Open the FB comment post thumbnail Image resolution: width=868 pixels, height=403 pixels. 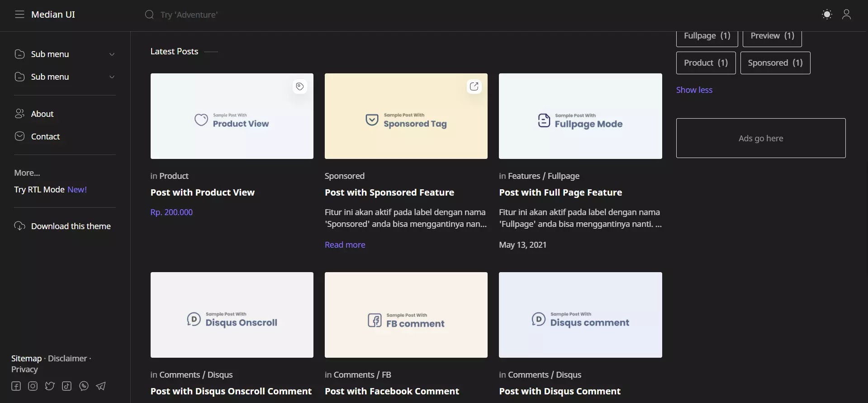pos(406,315)
